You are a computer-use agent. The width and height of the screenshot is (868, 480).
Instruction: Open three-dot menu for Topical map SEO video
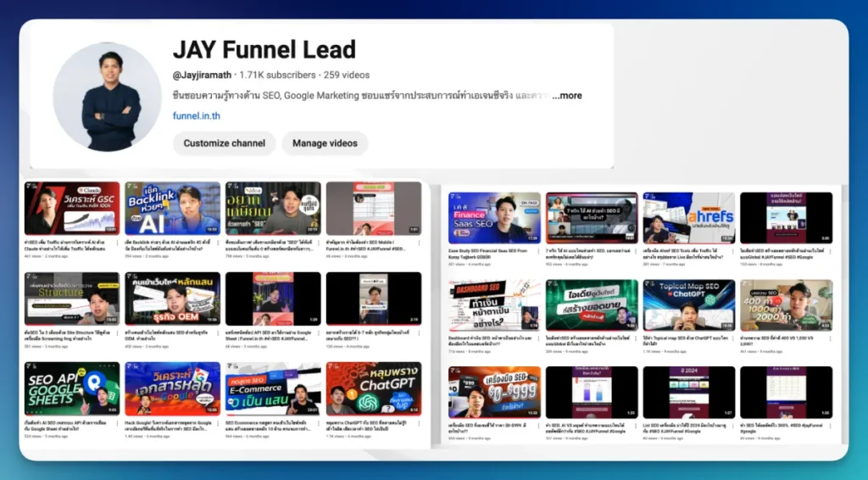(733, 338)
